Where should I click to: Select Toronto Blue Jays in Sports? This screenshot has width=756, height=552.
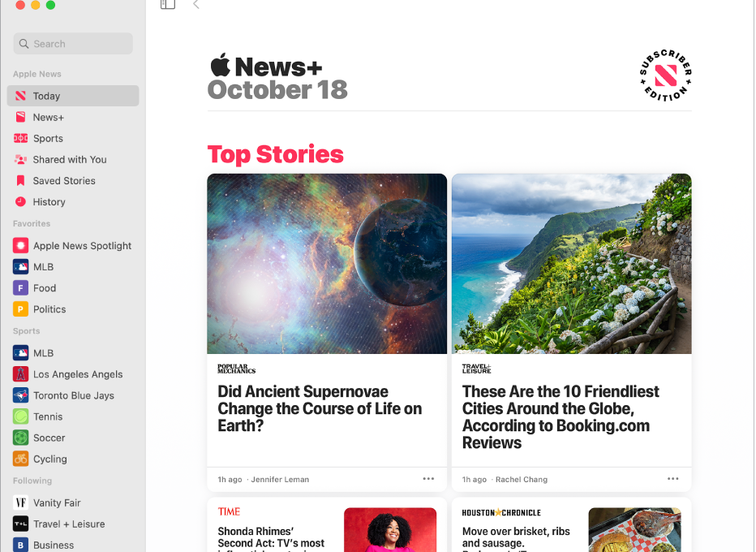73,395
